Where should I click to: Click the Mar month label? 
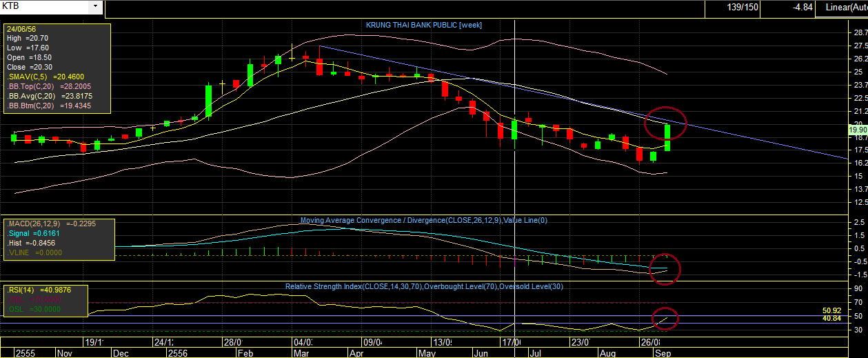click(x=300, y=352)
